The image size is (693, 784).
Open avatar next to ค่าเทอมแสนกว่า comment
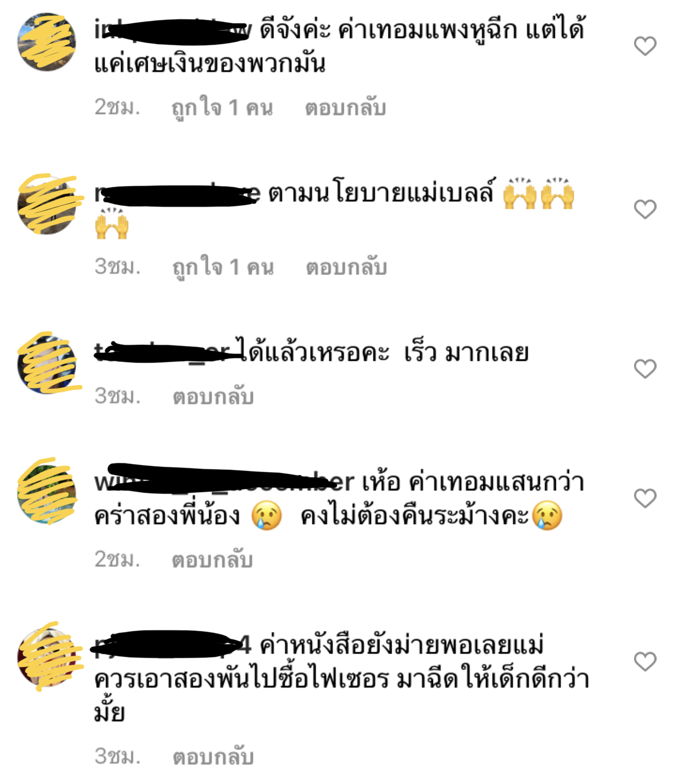(47, 492)
